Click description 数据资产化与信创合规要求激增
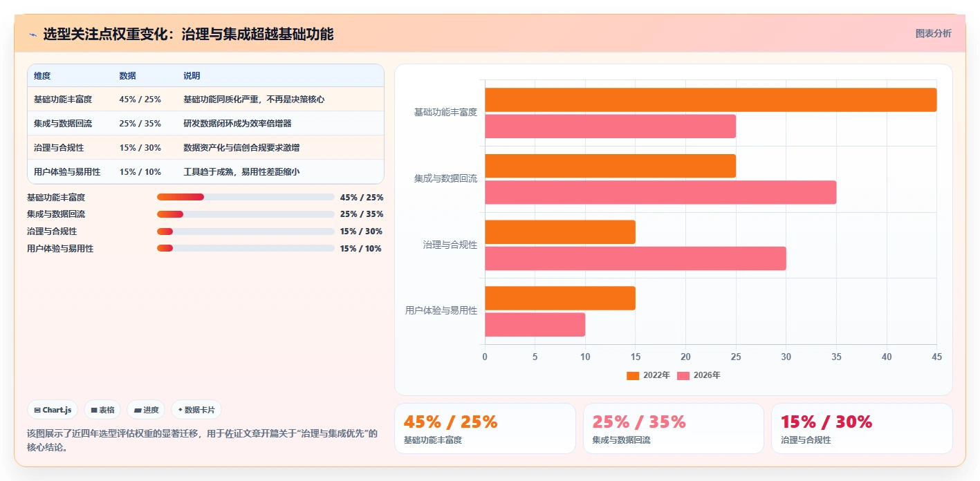The width and height of the screenshot is (980, 481). pos(241,148)
